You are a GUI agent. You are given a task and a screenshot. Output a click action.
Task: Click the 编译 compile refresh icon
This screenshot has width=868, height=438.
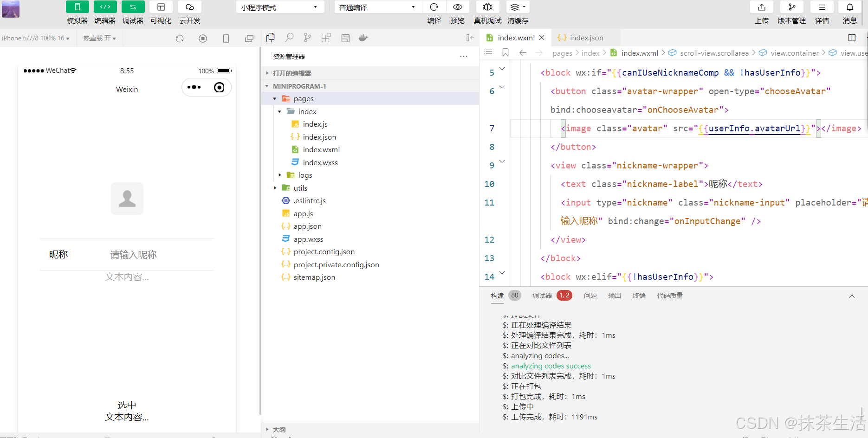coord(434,7)
